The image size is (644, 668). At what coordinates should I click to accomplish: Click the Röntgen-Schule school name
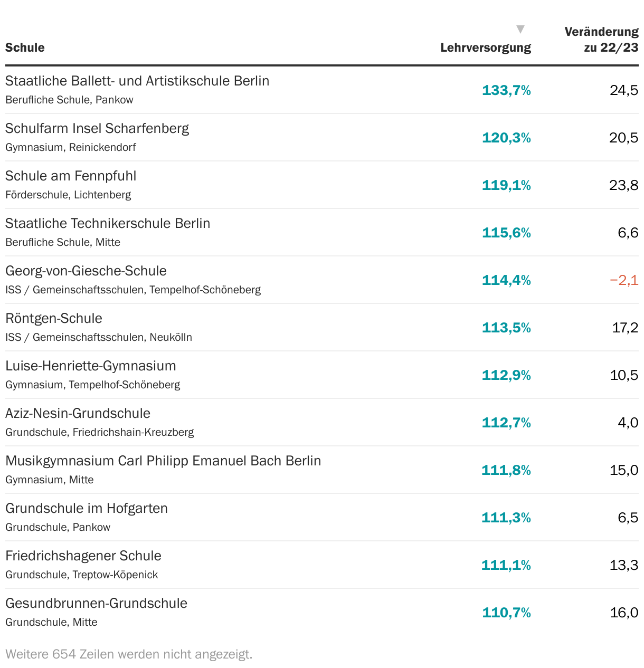(x=54, y=319)
